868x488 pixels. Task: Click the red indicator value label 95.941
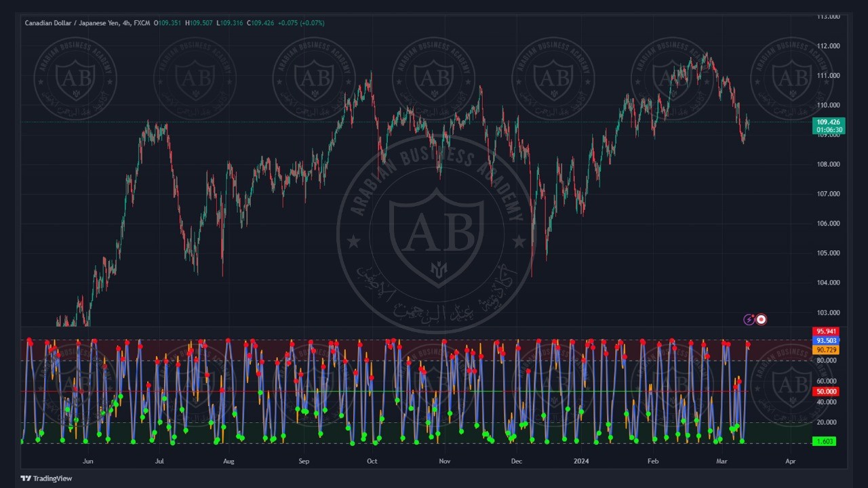tap(825, 331)
